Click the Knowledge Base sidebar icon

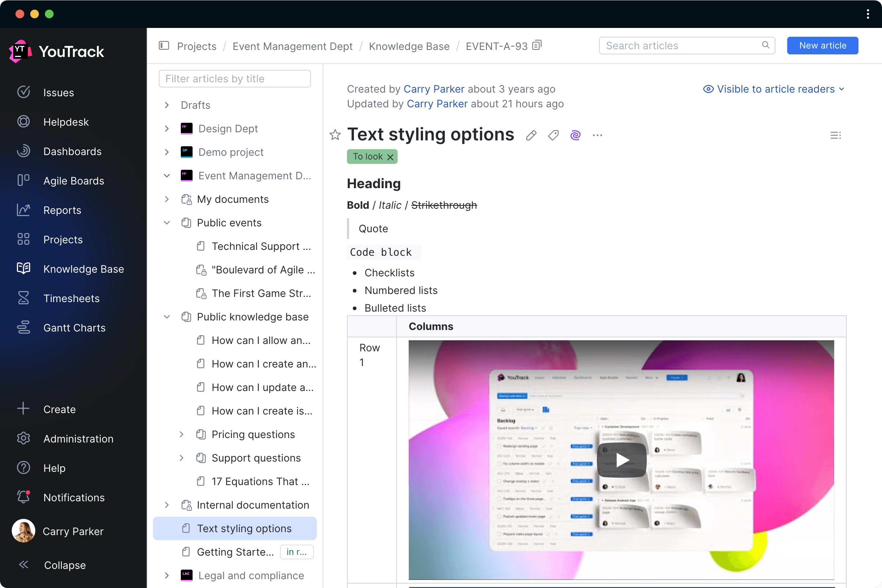[x=23, y=269]
